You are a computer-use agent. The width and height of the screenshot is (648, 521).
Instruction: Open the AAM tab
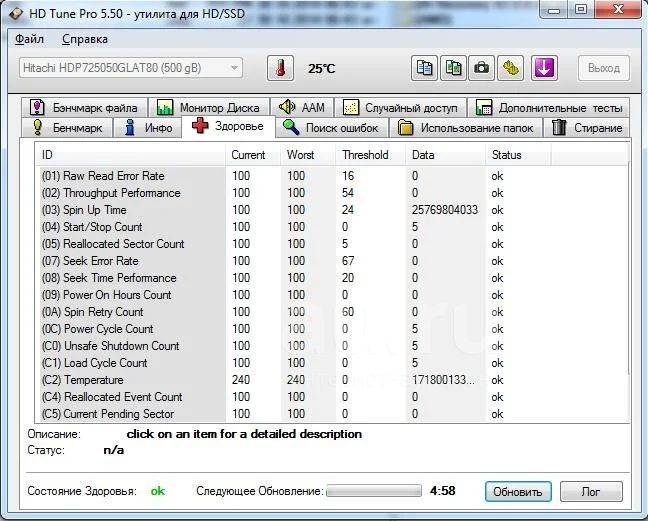point(302,107)
